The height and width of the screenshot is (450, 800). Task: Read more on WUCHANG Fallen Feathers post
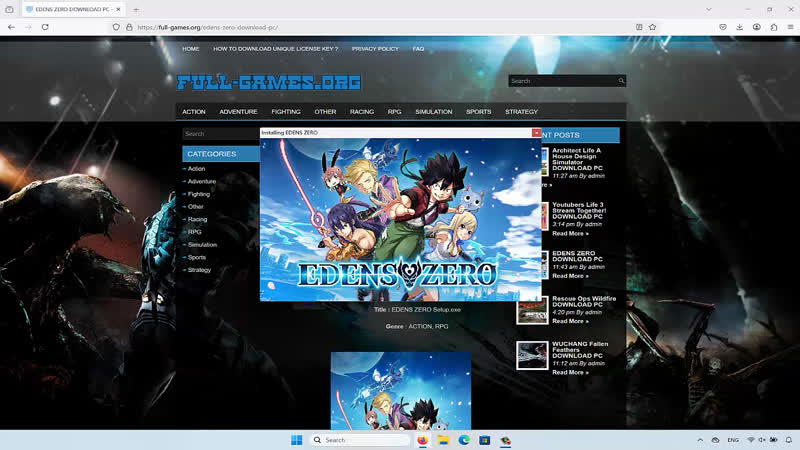570,372
